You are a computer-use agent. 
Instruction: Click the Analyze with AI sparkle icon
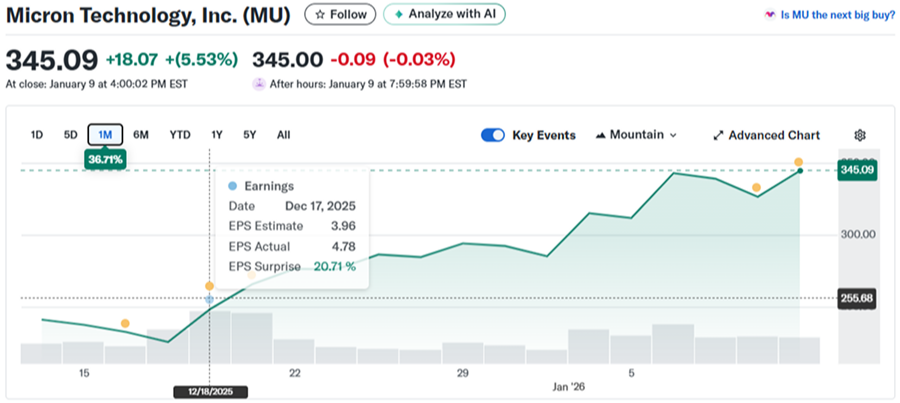pyautogui.click(x=400, y=15)
